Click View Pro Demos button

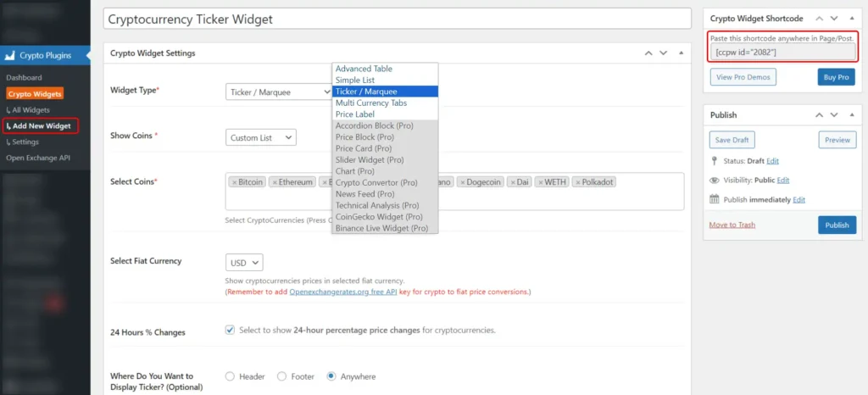[743, 77]
